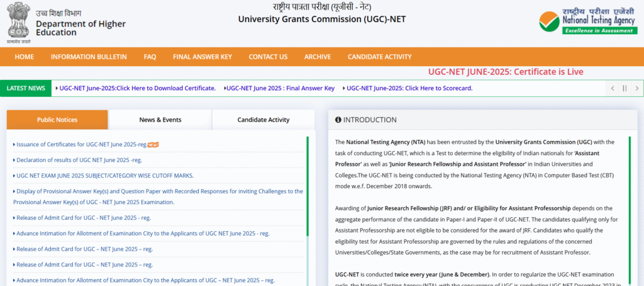Go to the FAQ page
Image resolution: width=644 pixels, height=286 pixels.
[150, 57]
